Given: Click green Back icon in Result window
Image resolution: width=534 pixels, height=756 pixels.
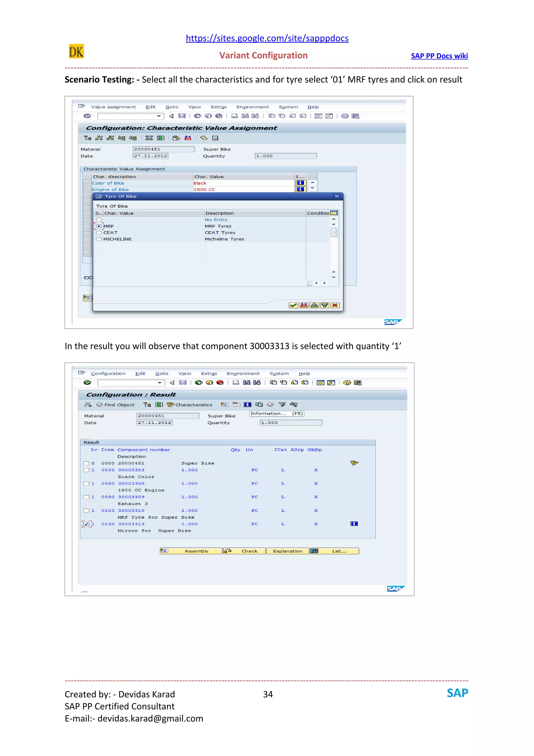Looking at the screenshot, I should pos(198,383).
